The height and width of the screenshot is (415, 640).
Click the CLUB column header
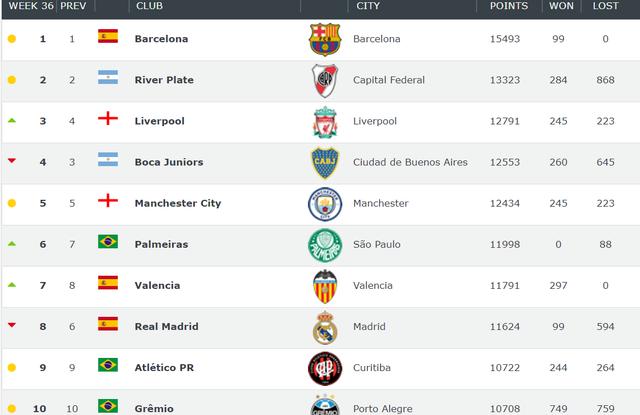(x=149, y=6)
